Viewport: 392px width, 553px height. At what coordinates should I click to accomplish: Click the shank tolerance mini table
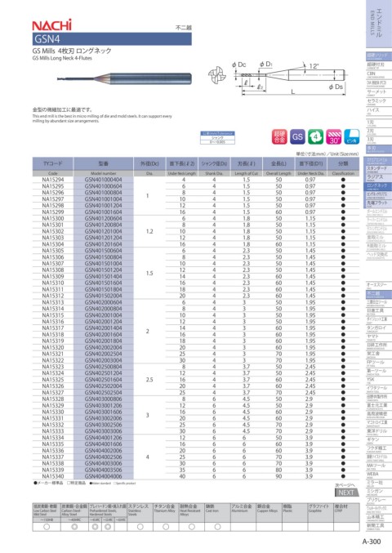[217, 137]
